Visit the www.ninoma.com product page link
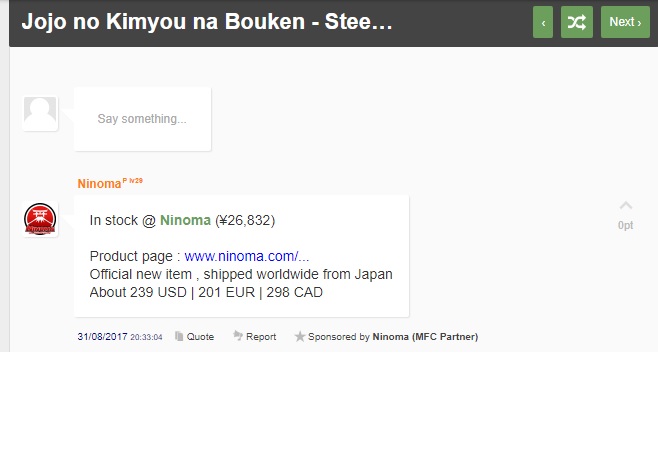 247,256
